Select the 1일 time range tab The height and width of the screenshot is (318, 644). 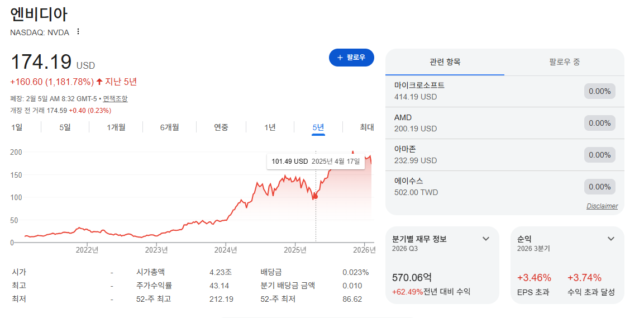click(17, 127)
